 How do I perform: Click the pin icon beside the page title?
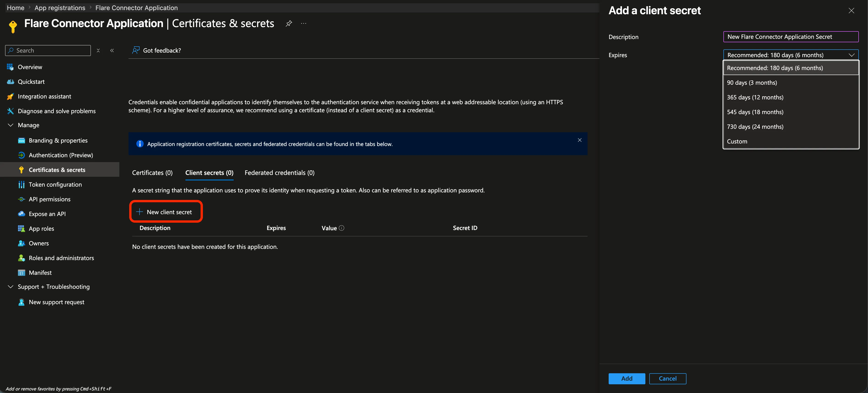pyautogui.click(x=289, y=24)
